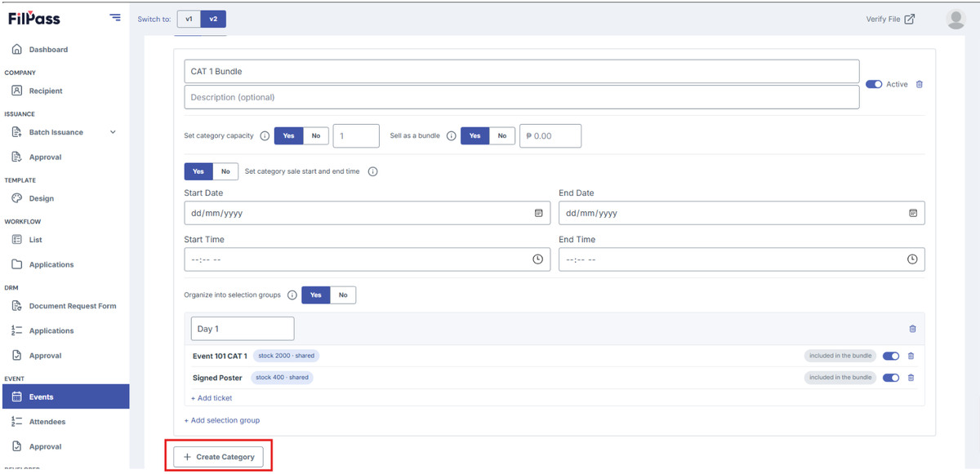Open the End Date calendar picker icon

[913, 213]
